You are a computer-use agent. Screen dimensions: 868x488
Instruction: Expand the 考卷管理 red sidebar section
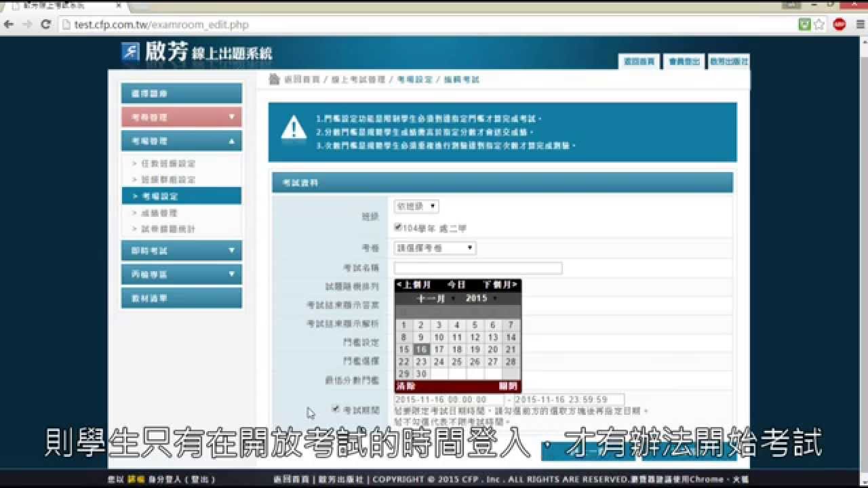pyautogui.click(x=181, y=117)
